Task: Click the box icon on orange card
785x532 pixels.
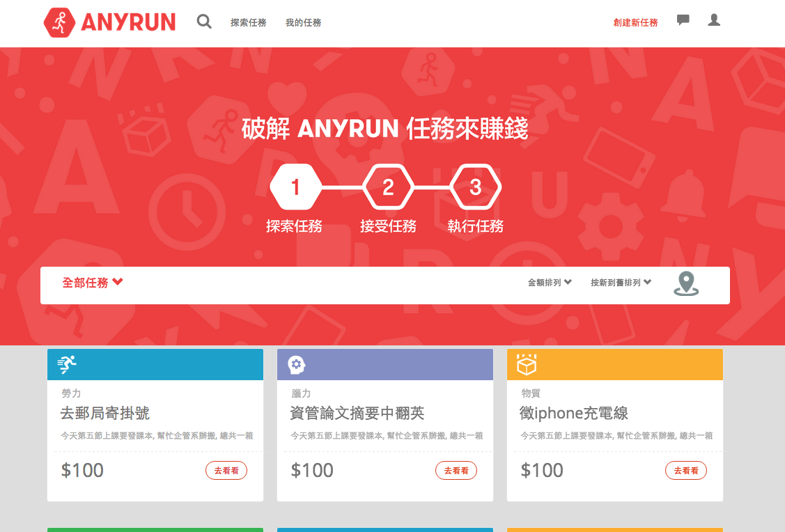Action: 527,364
